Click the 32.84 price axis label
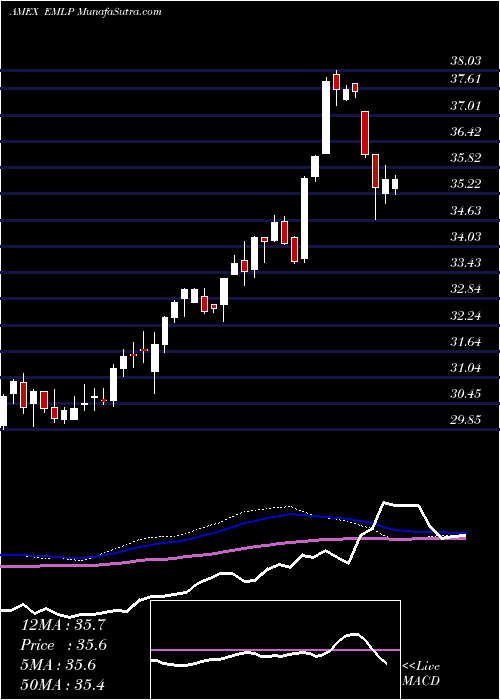Screen dimensions: 500x700 pos(465,289)
